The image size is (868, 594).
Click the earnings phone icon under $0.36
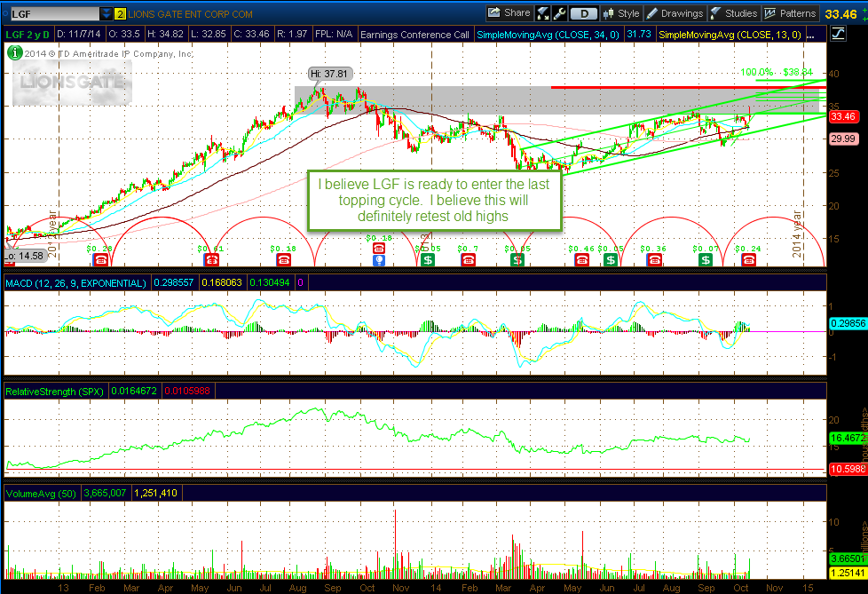point(654,259)
